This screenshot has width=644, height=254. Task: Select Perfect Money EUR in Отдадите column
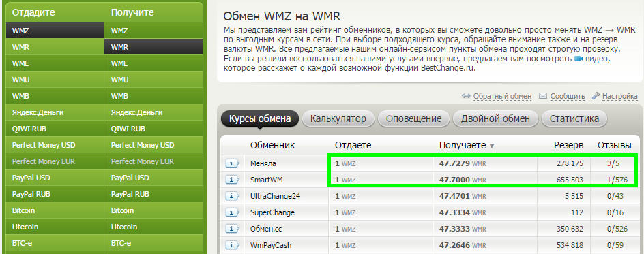pos(55,161)
